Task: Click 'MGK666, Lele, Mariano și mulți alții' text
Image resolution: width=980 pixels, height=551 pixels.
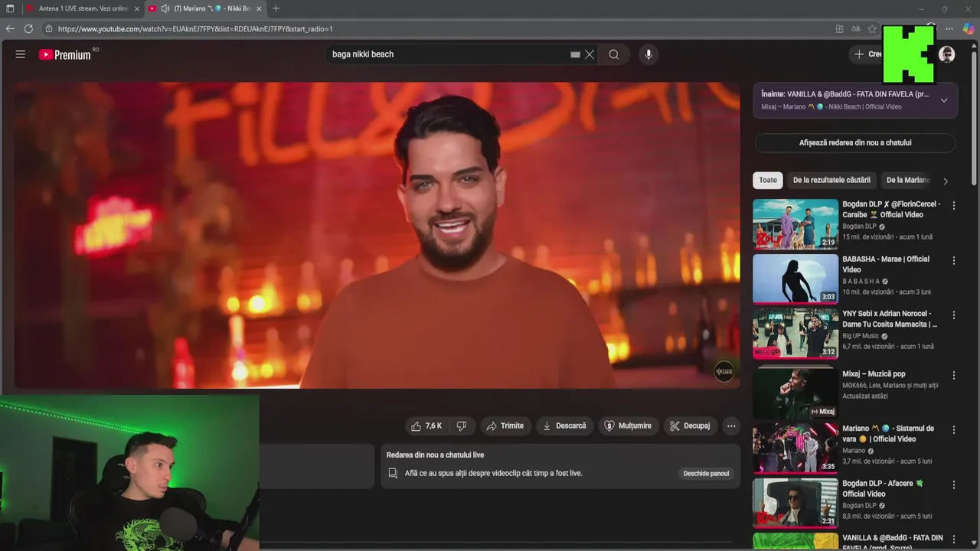Action: (x=890, y=386)
